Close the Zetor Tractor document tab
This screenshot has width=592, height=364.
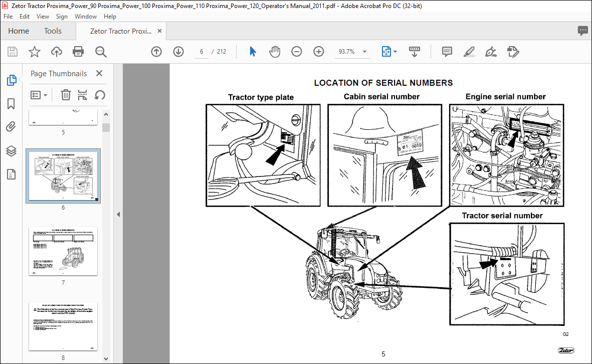point(160,31)
